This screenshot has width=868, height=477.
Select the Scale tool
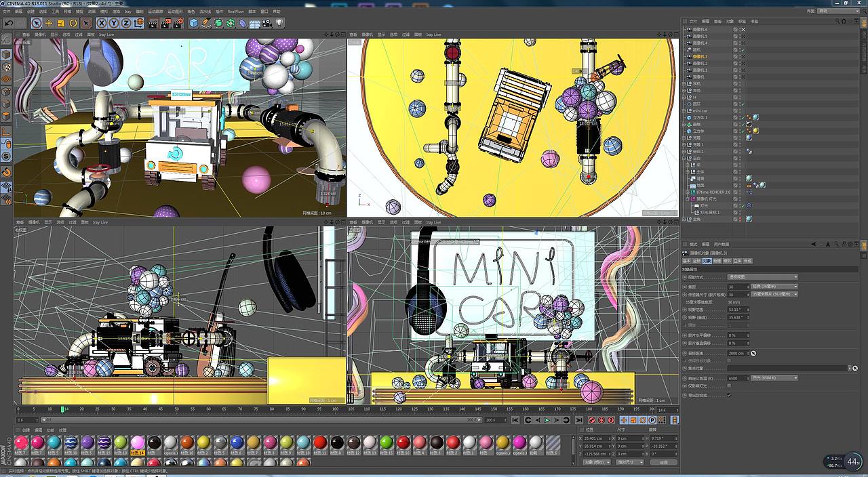tap(61, 23)
